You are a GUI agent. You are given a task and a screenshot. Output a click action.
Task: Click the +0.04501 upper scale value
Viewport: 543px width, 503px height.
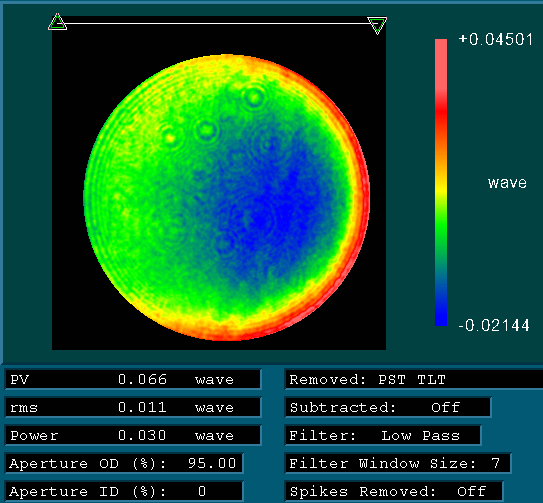[x=495, y=39]
